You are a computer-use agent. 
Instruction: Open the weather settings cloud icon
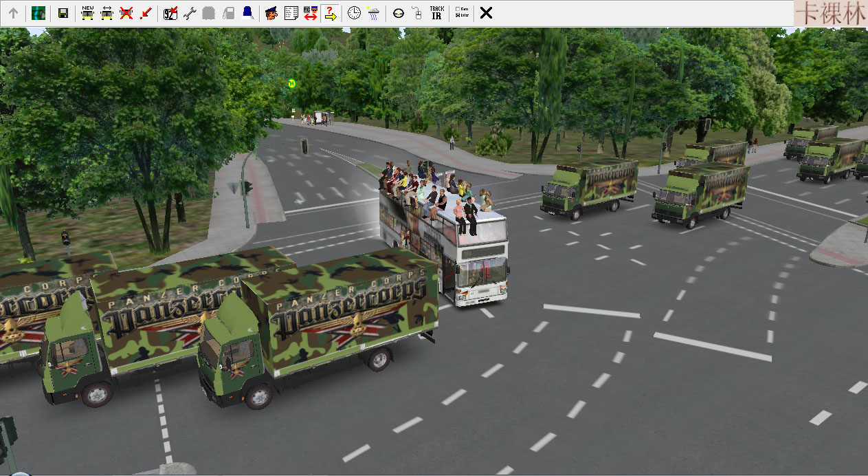tap(373, 13)
